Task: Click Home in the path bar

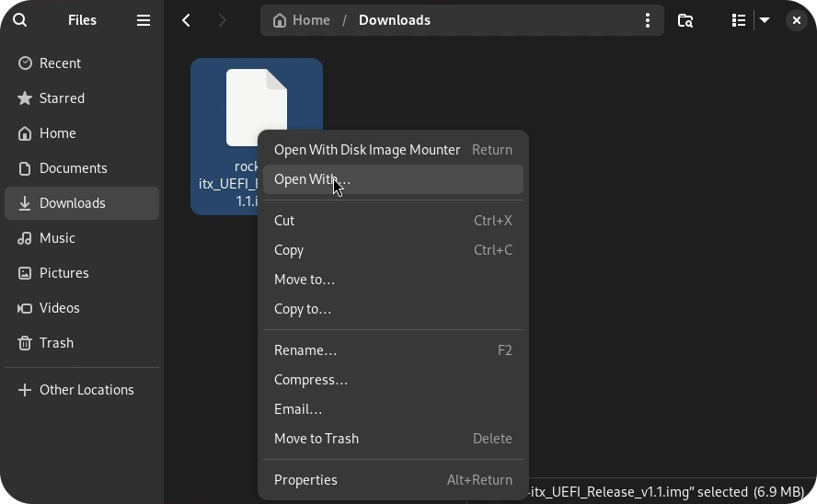Action: 311,20
